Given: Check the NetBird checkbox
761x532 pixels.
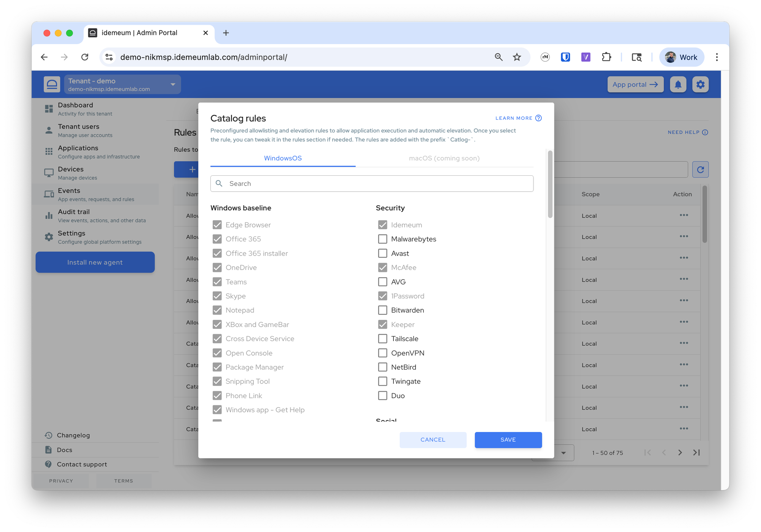Looking at the screenshot, I should pyautogui.click(x=382, y=367).
